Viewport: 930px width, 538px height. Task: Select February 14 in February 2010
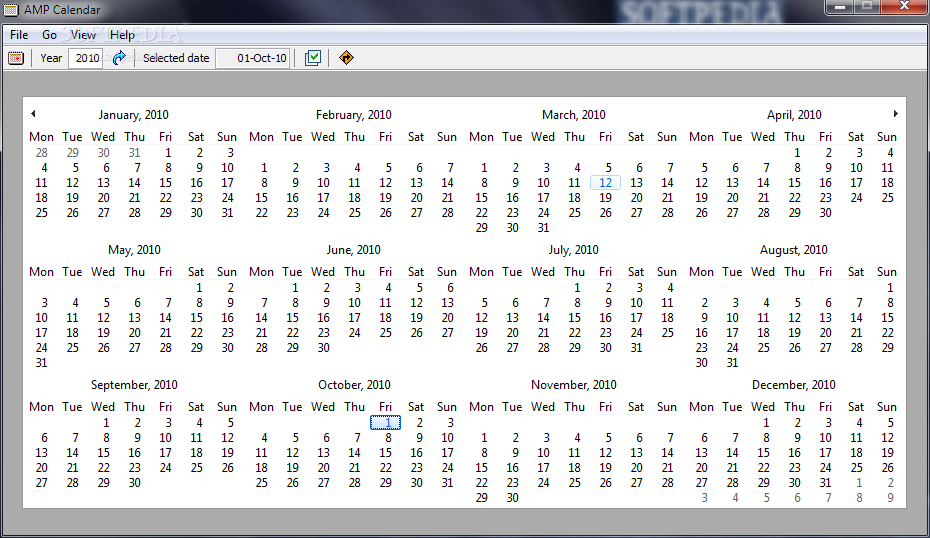coord(447,183)
